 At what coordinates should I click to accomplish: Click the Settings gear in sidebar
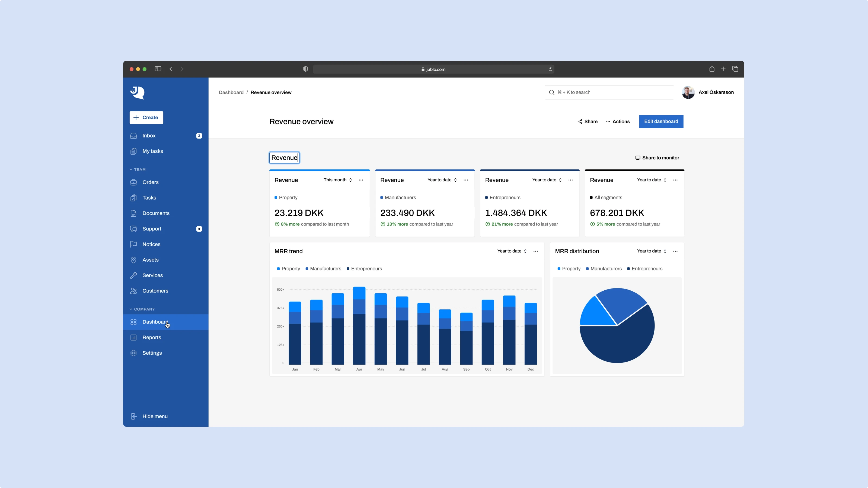pyautogui.click(x=133, y=353)
